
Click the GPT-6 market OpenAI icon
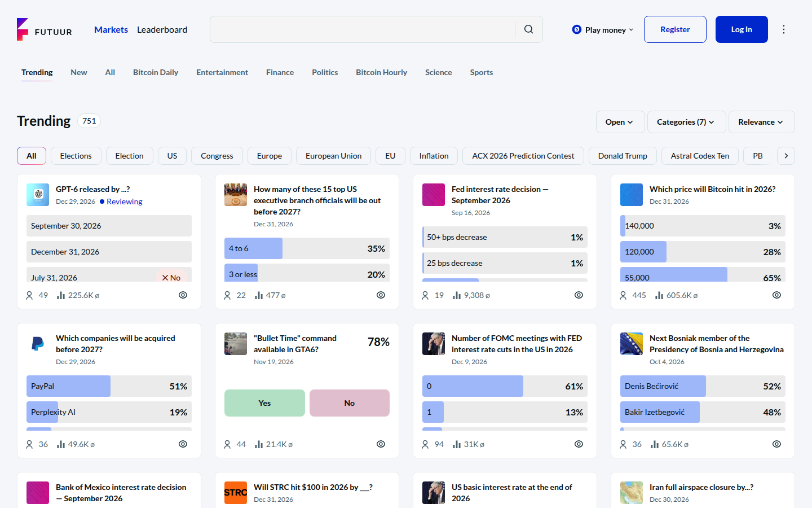[38, 195]
